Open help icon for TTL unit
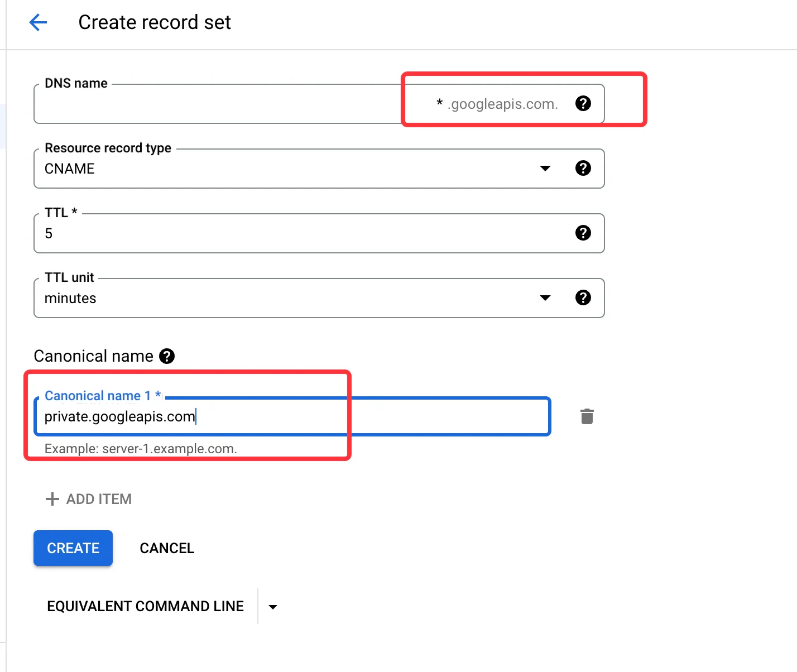The height and width of the screenshot is (672, 797). pyautogui.click(x=583, y=297)
